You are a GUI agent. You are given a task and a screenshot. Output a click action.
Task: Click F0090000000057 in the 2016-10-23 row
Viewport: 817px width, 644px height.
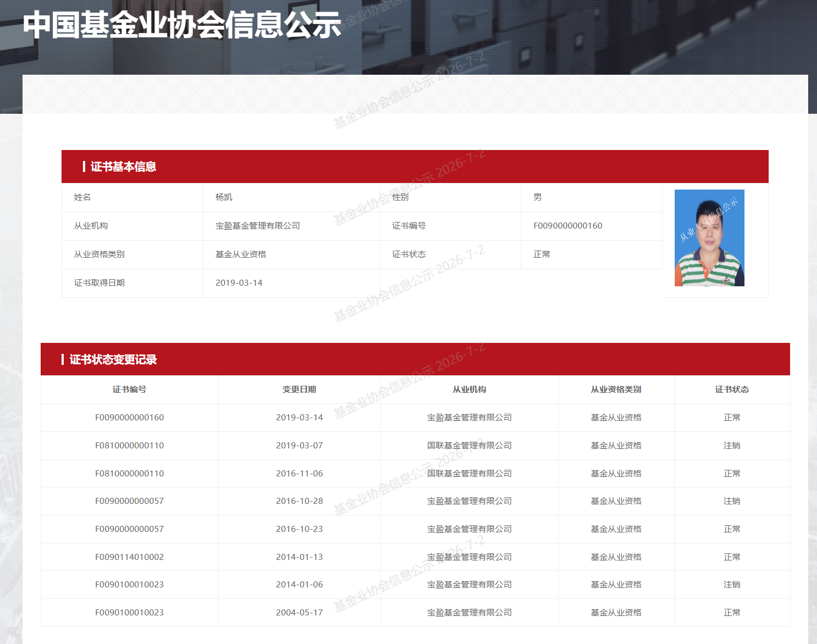[130, 529]
